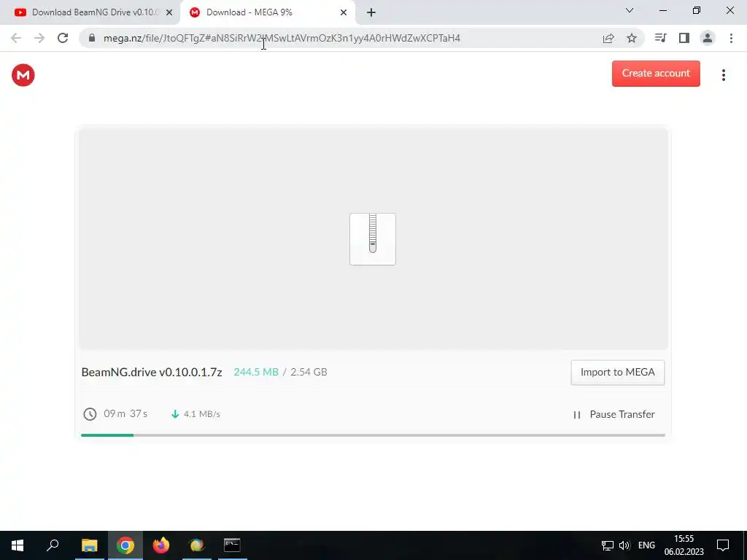Open the Command Prompt taskbar icon
The height and width of the screenshot is (560, 747).
click(x=232, y=545)
